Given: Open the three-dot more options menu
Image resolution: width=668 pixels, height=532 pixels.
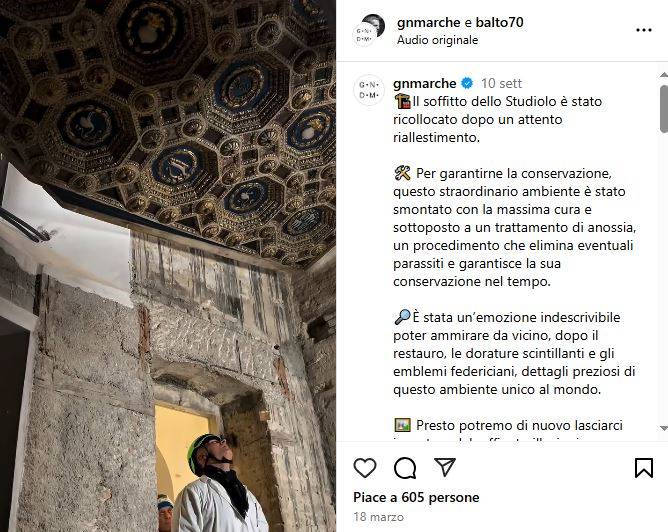Looking at the screenshot, I should tap(644, 30).
